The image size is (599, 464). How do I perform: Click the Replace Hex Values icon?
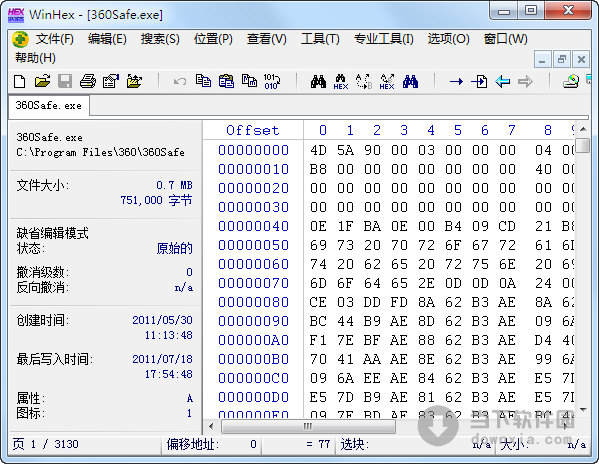[x=387, y=82]
